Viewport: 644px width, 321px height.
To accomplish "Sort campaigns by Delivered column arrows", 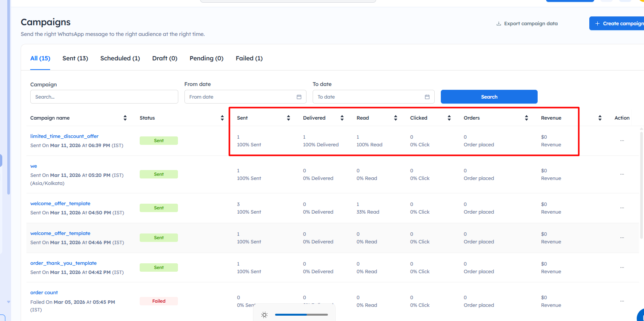I will (342, 118).
